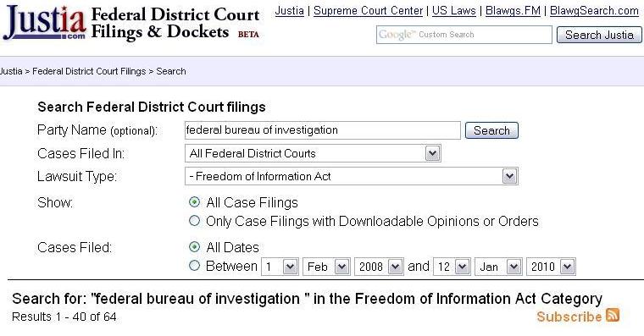
Task: Enable the Between dates radio option
Action: [x=194, y=266]
